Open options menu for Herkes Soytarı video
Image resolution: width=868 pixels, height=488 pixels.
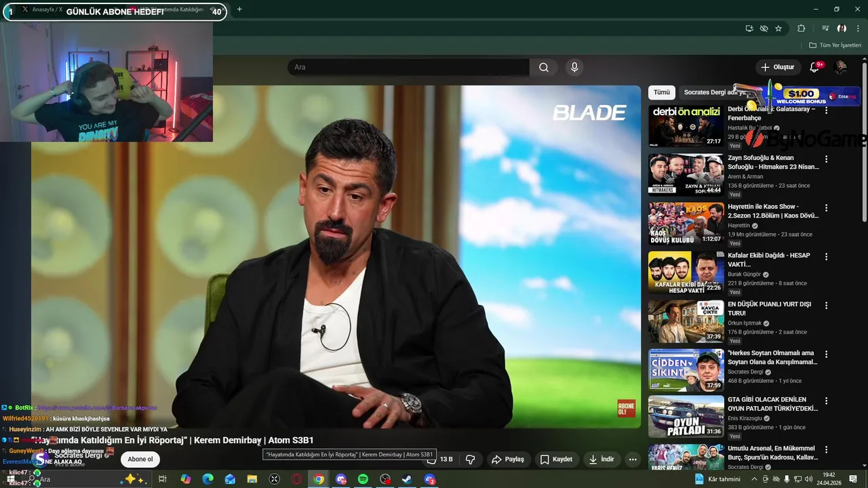[826, 354]
